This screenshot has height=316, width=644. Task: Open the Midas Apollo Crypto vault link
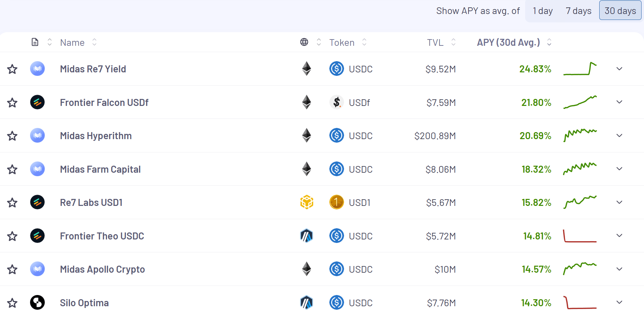[x=102, y=270]
